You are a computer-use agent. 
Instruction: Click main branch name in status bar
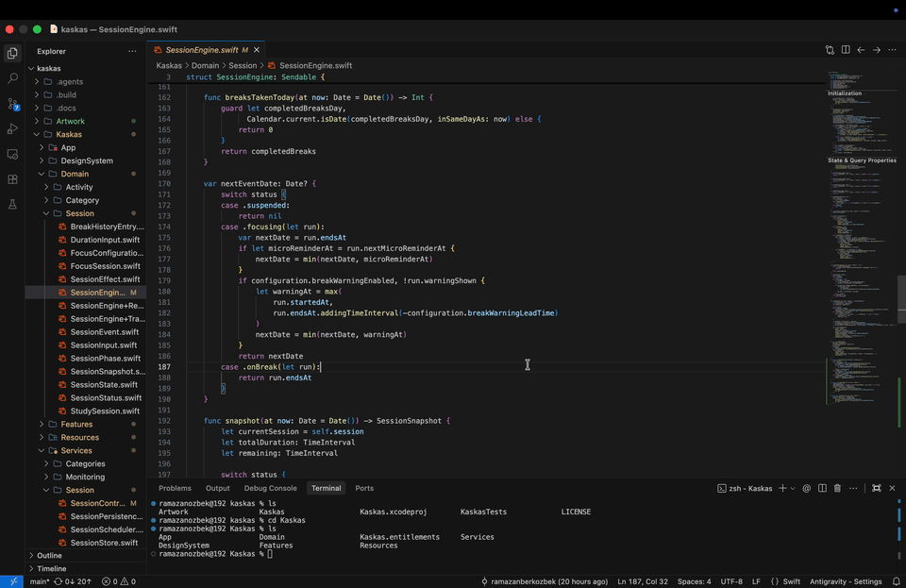[40, 581]
